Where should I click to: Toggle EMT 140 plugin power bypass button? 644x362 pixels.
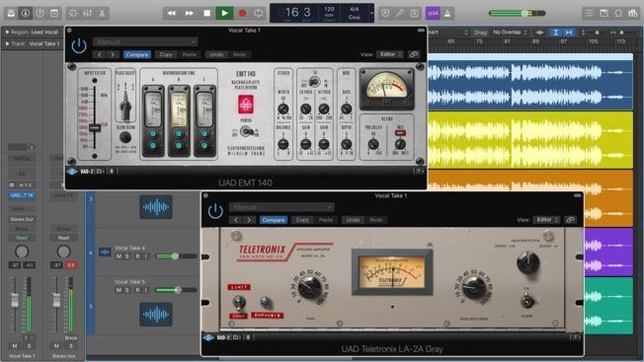(79, 46)
